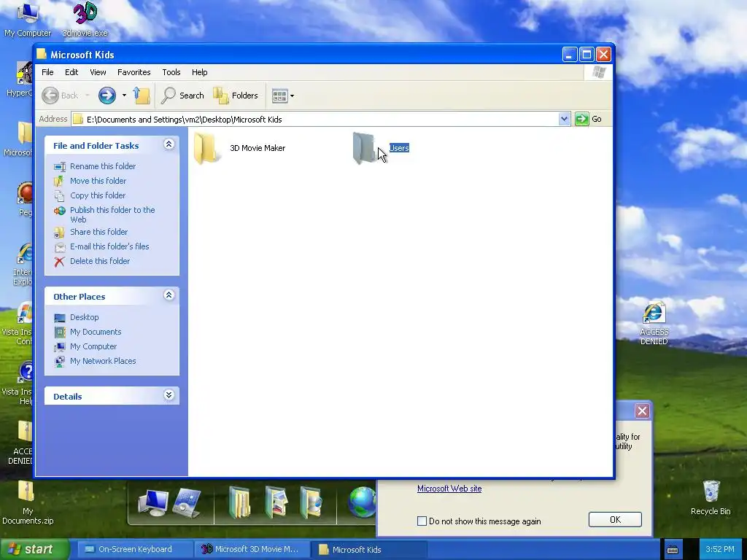Click Rename this folder

102,166
